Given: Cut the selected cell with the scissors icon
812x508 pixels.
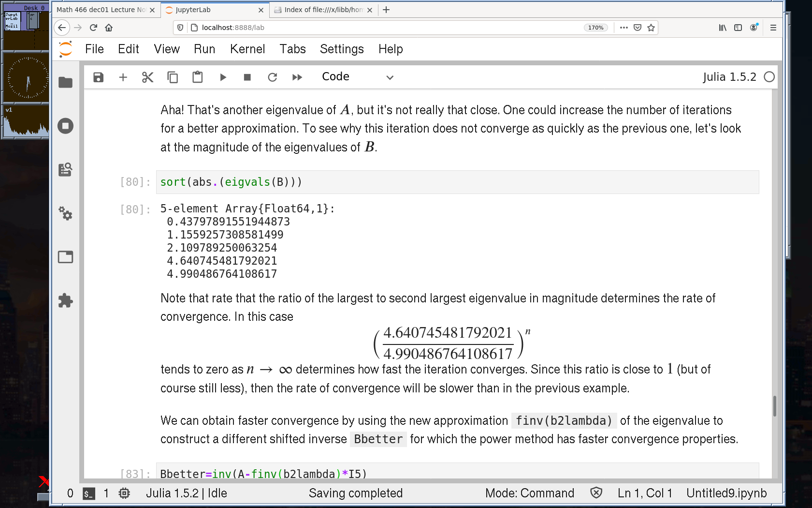Looking at the screenshot, I should click(147, 77).
